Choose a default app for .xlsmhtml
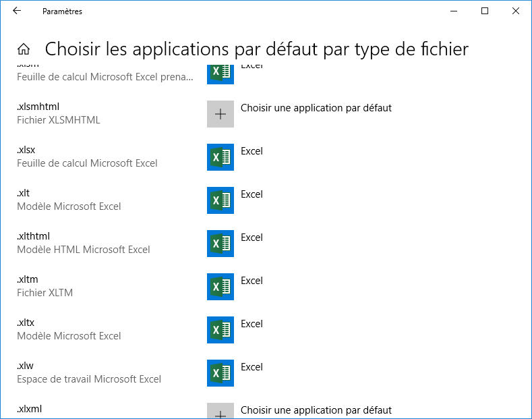This screenshot has width=532, height=419. [x=316, y=108]
